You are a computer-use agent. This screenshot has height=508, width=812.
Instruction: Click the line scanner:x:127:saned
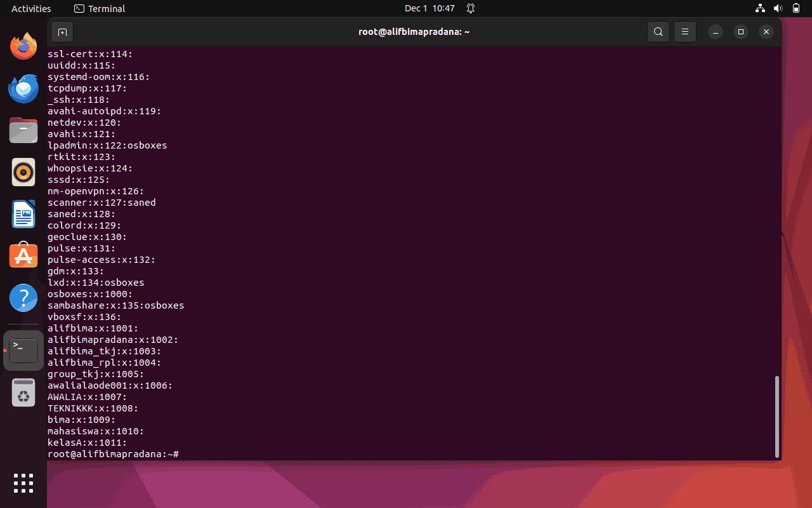101,203
